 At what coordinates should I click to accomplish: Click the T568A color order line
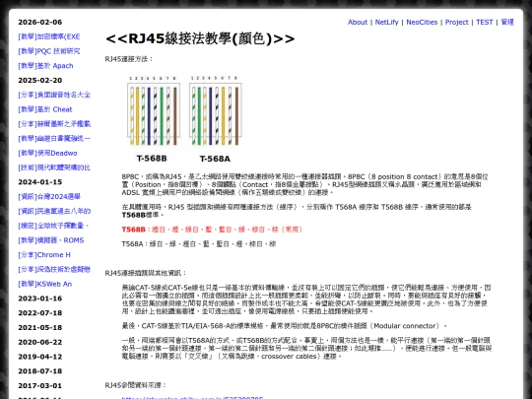[199, 244]
